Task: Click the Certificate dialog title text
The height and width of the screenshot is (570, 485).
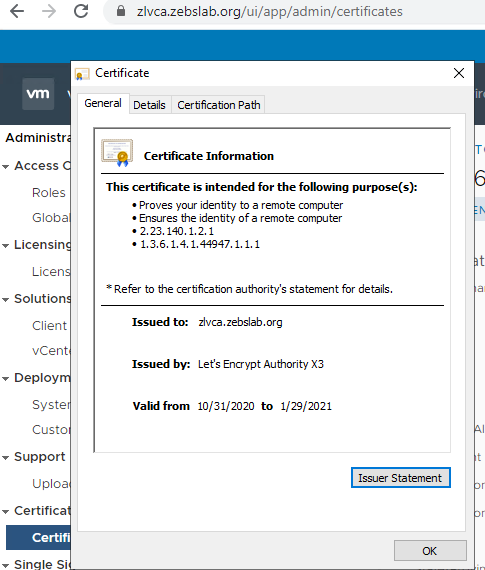Action: click(122, 73)
